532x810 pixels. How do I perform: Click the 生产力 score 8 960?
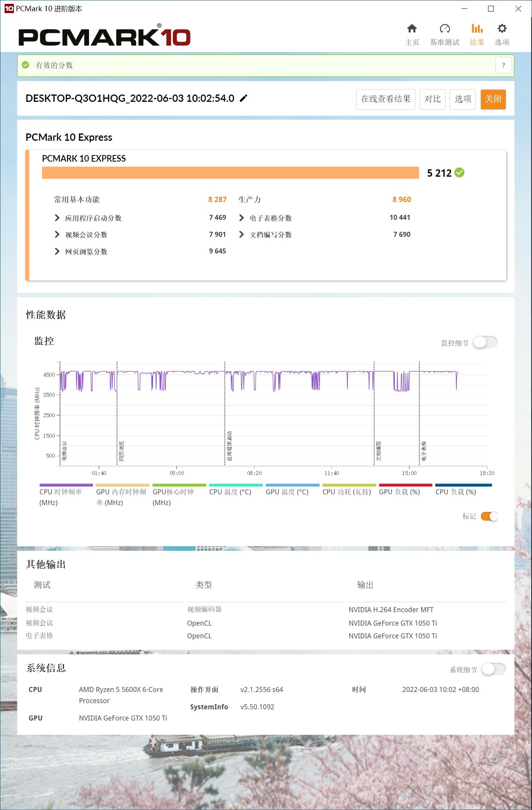402,199
